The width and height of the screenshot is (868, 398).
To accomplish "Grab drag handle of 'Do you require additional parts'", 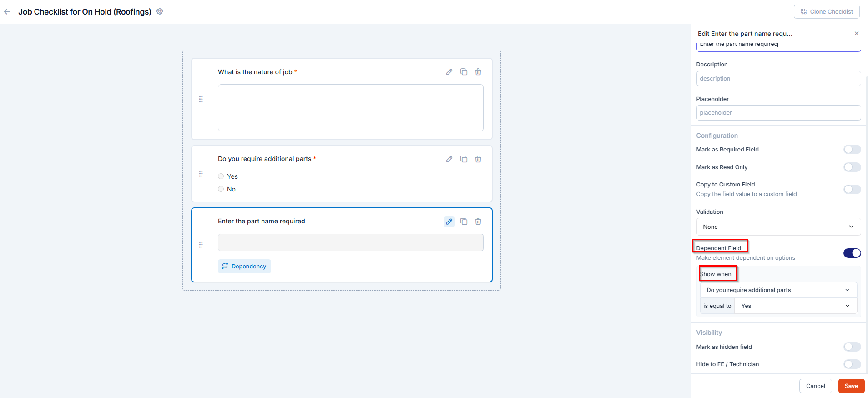I will click(x=201, y=174).
